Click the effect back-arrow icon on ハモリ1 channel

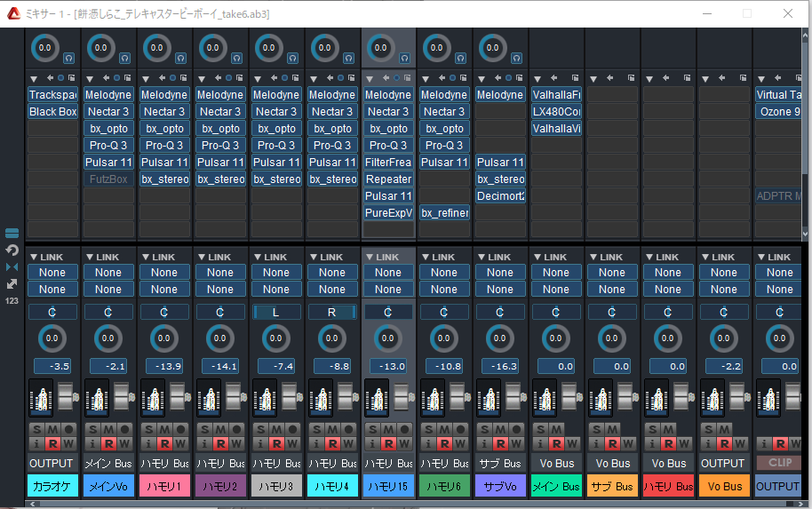tap(162, 77)
